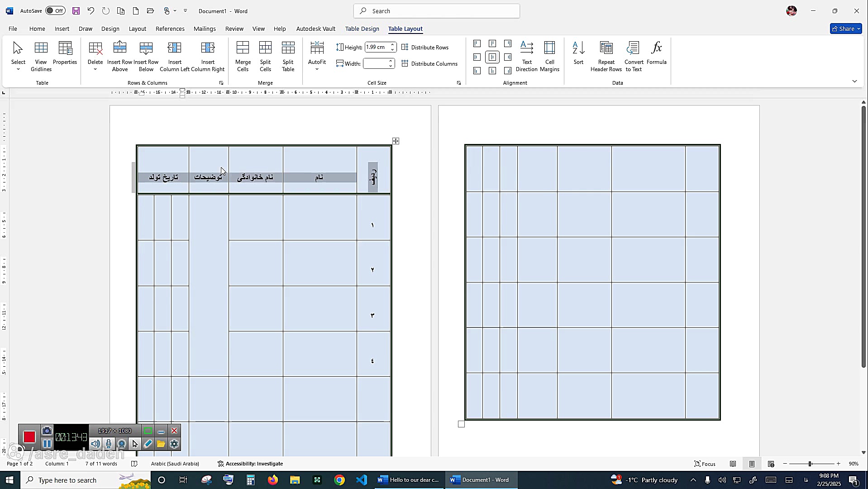Open Cell Margins
This screenshot has height=489, width=868.
point(549,57)
